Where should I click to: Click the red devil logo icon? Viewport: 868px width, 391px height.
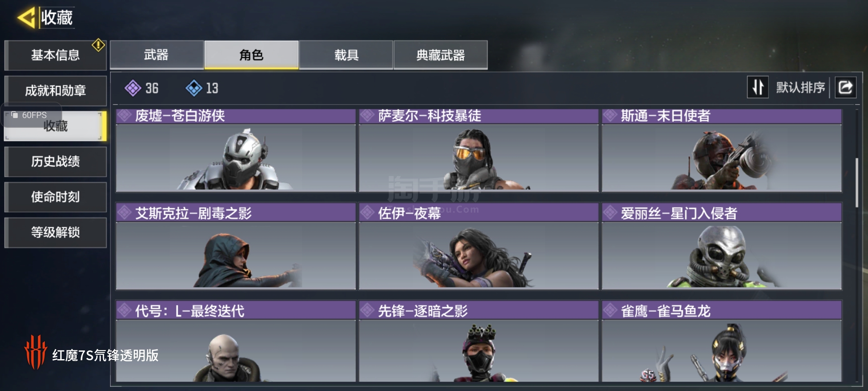[35, 352]
